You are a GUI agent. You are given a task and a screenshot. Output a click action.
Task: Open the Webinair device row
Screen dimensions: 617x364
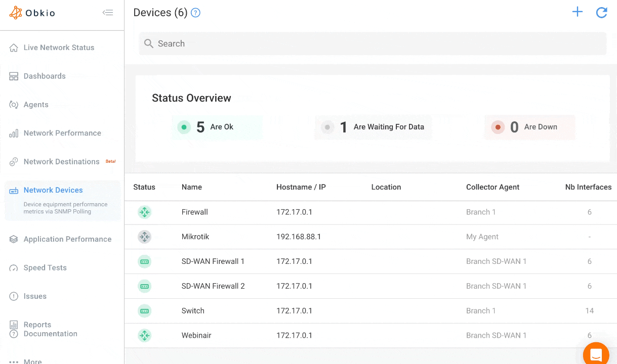[x=196, y=336]
